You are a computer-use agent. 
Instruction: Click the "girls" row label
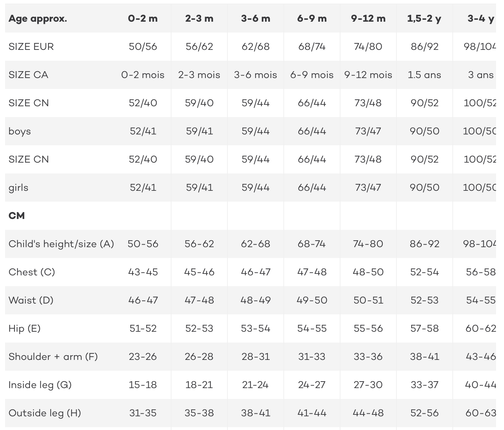click(18, 188)
